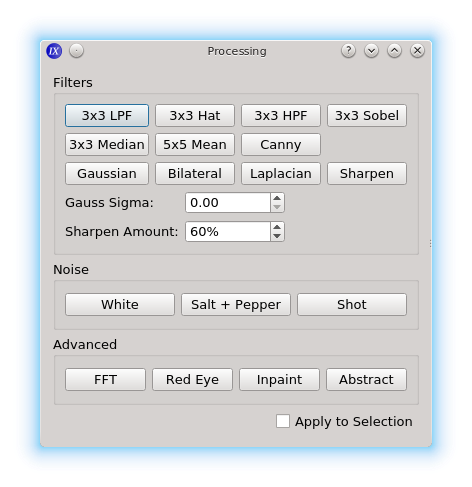Screen dimensions: 472x487
Task: Close the Processing window
Action: (417, 51)
